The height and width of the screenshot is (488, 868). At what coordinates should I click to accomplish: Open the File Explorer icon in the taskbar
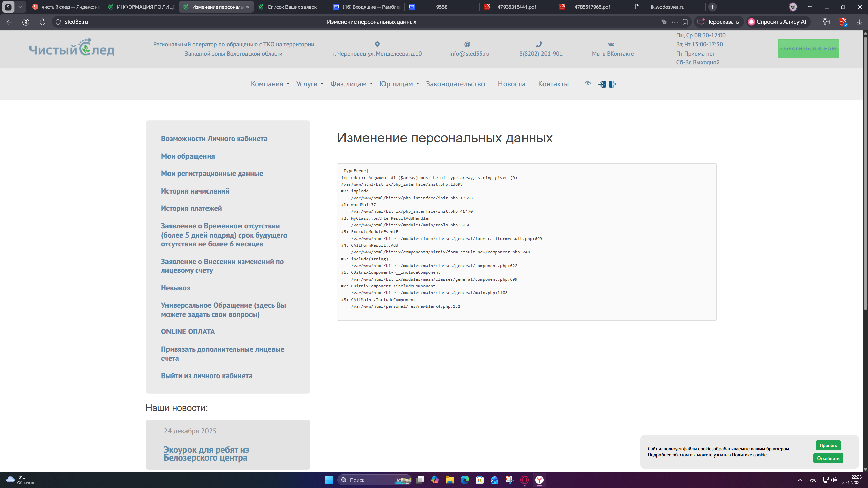(450, 480)
